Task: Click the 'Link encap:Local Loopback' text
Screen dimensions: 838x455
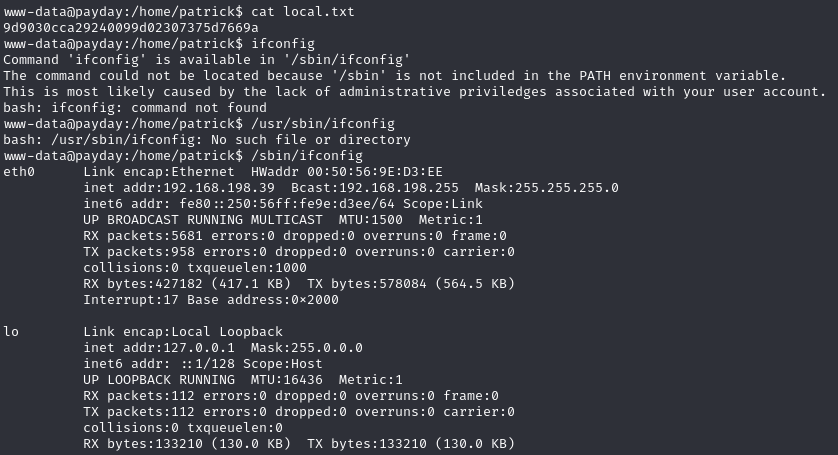Action: tap(183, 332)
